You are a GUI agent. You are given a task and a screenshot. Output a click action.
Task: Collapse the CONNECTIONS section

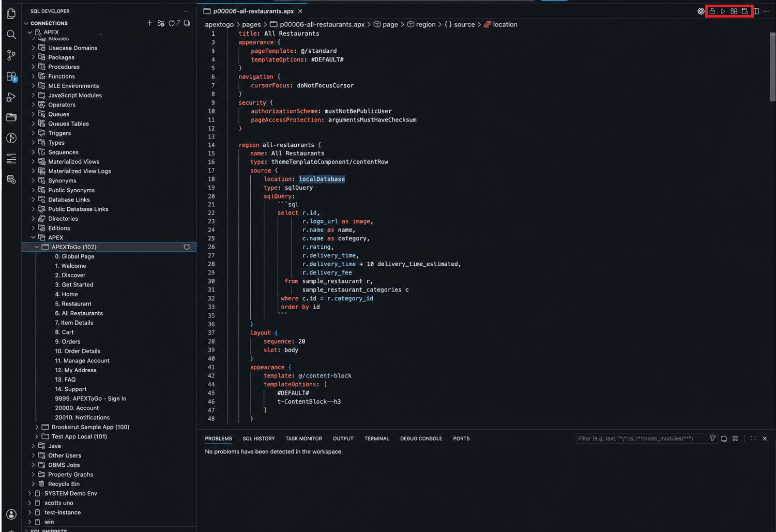tap(26, 23)
